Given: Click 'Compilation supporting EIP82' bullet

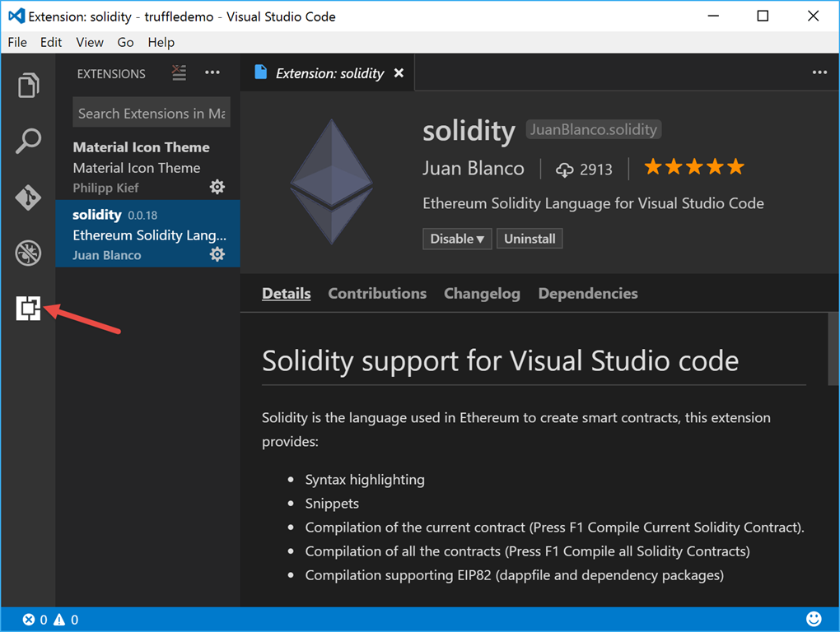Looking at the screenshot, I should pyautogui.click(x=514, y=575).
